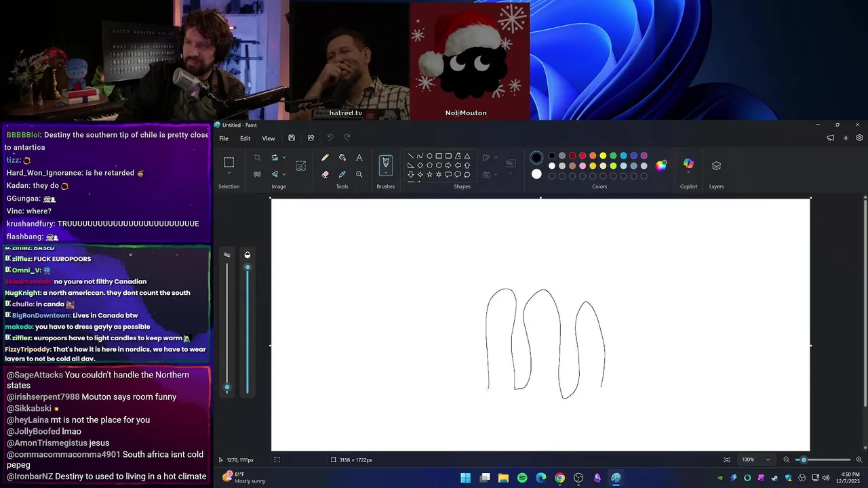Choose the Rectangle shape

pos(439,156)
